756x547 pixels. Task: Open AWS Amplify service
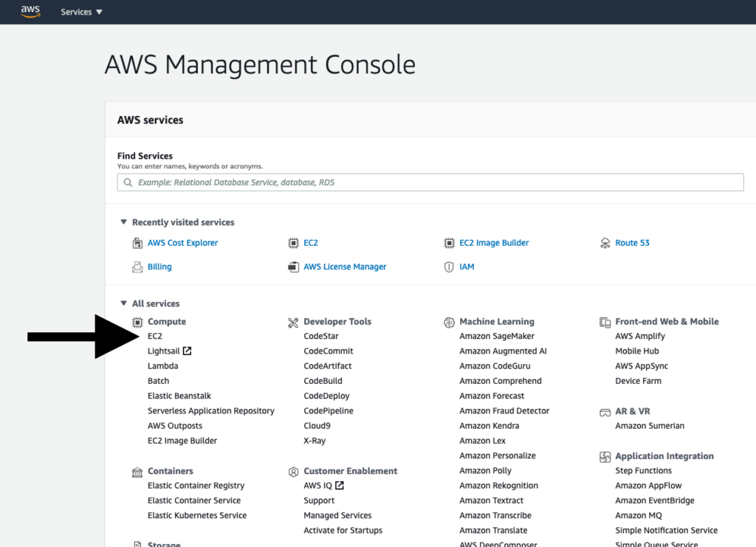640,336
